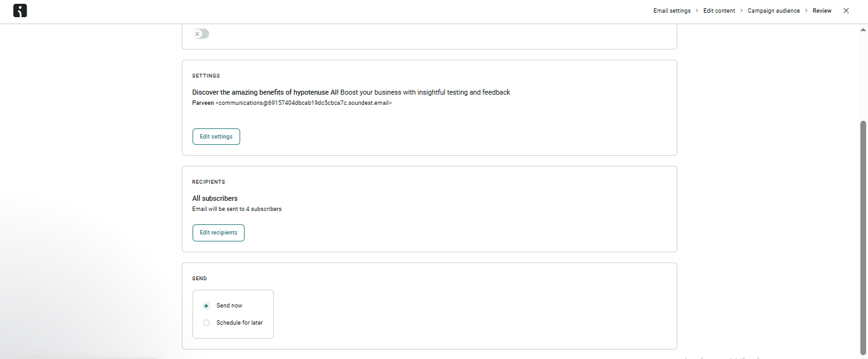Toggle the switch above the Settings card
868x359 pixels.
coord(201,34)
